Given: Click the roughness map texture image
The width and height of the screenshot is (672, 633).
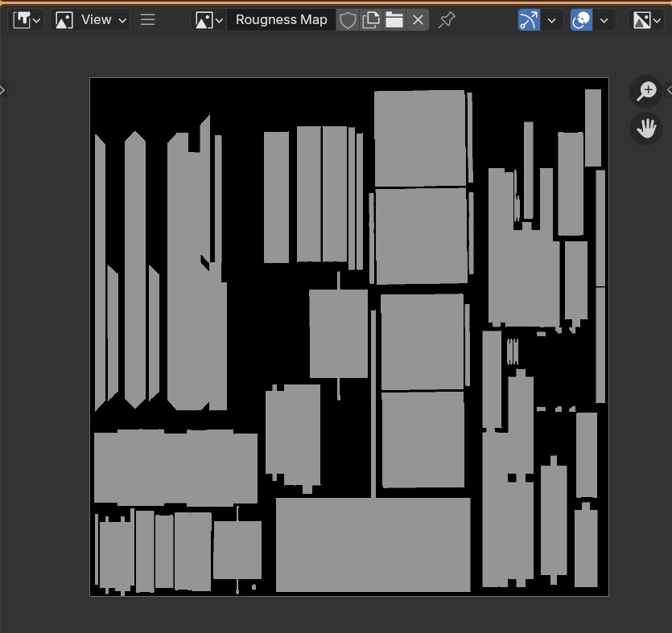Looking at the screenshot, I should coord(348,337).
